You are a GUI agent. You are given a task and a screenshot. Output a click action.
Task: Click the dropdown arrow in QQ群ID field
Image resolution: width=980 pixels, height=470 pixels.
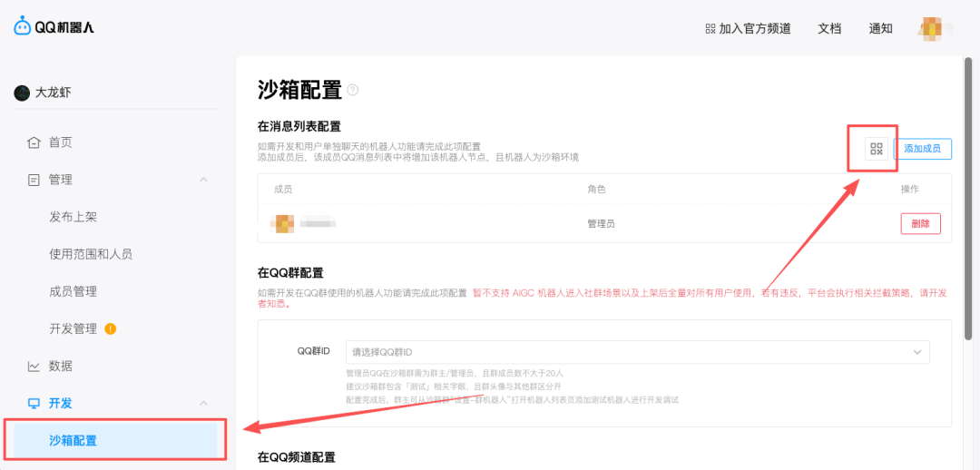tap(917, 352)
